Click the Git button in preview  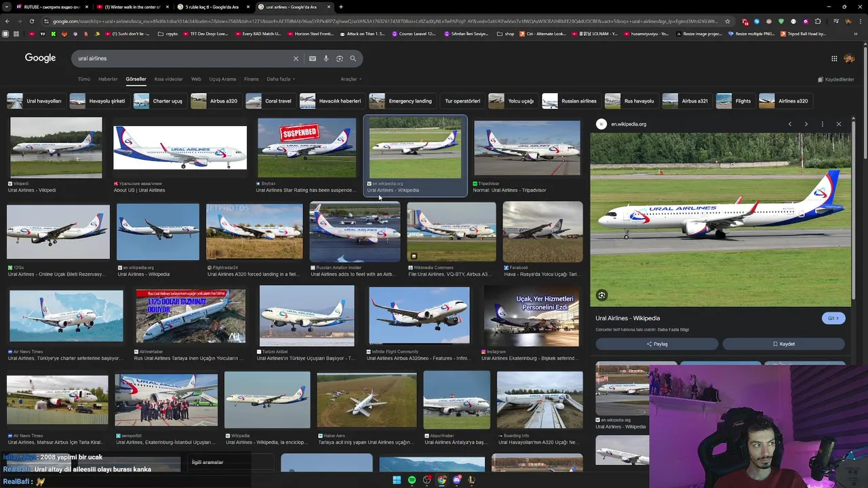tap(833, 319)
